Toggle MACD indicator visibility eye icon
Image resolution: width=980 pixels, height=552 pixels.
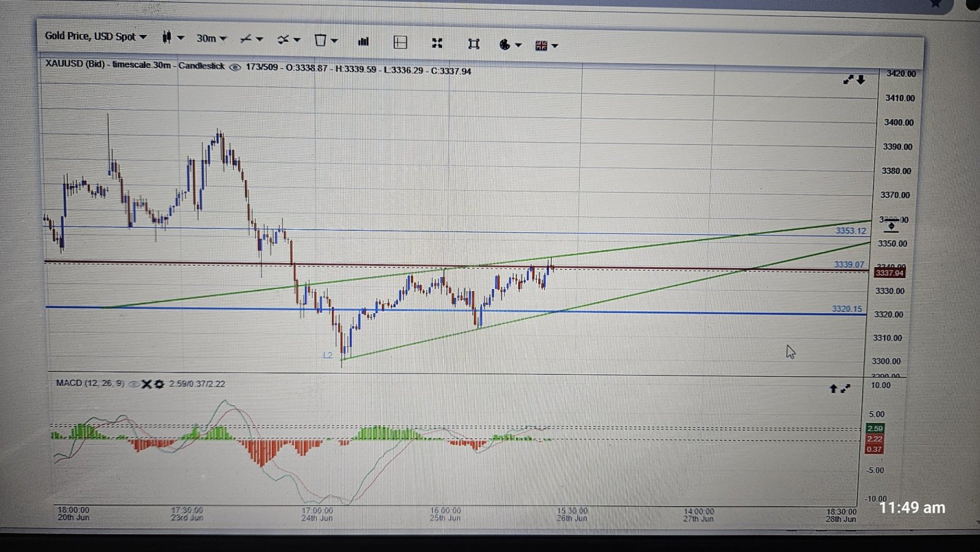point(134,384)
